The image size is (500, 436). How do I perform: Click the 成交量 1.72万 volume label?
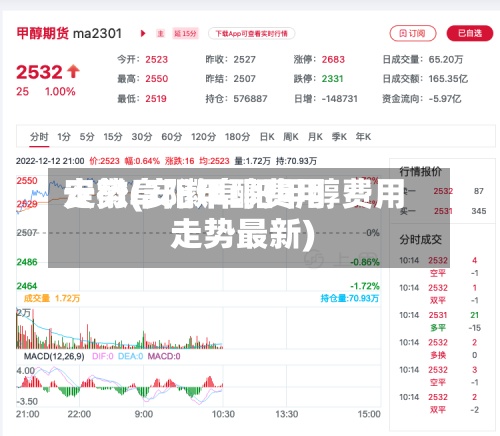[52, 298]
